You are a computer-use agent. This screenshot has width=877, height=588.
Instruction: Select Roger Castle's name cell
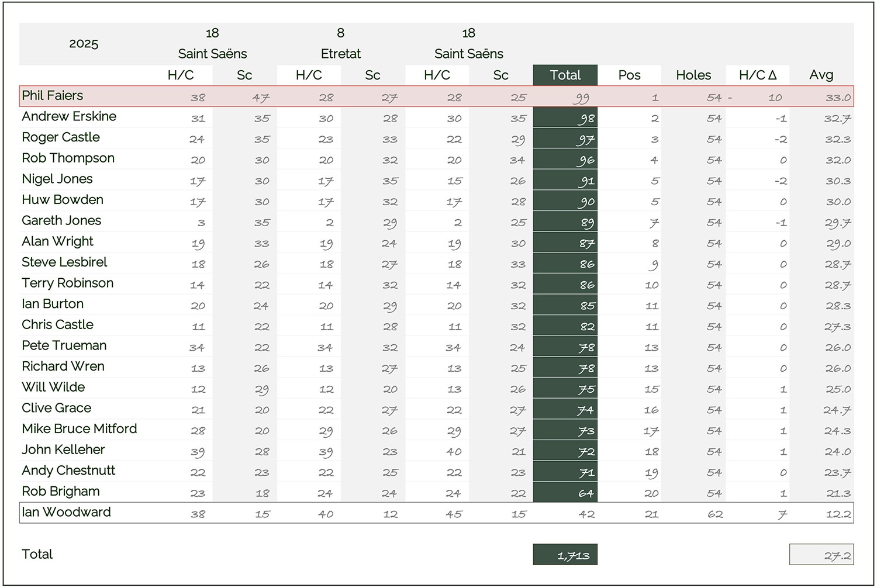[61, 137]
